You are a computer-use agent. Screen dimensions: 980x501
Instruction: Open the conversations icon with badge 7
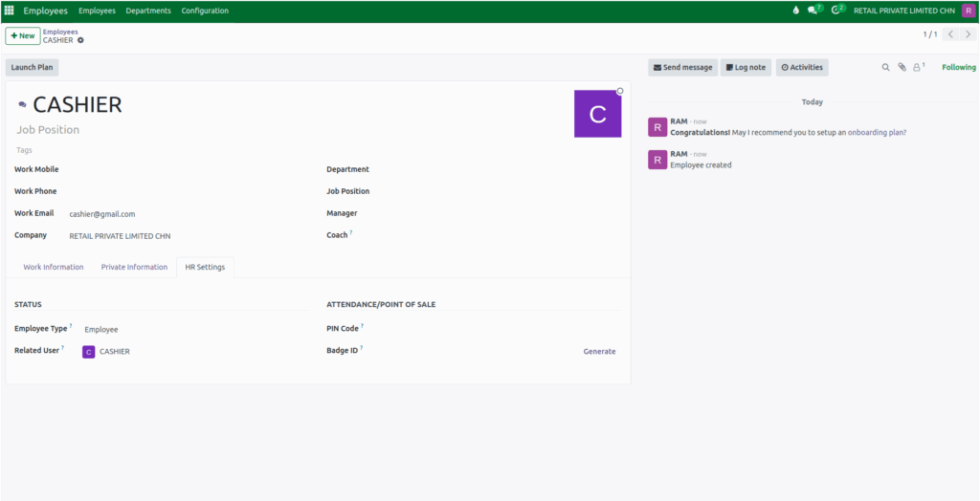pyautogui.click(x=814, y=10)
